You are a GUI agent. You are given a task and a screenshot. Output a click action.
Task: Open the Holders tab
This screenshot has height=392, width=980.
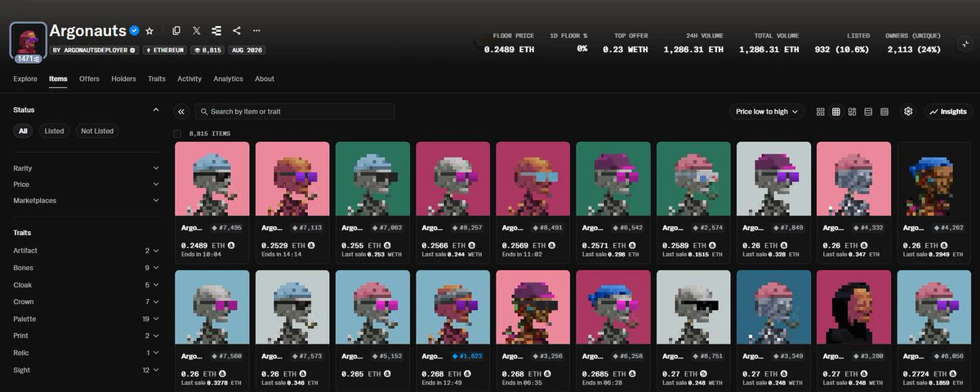(123, 79)
